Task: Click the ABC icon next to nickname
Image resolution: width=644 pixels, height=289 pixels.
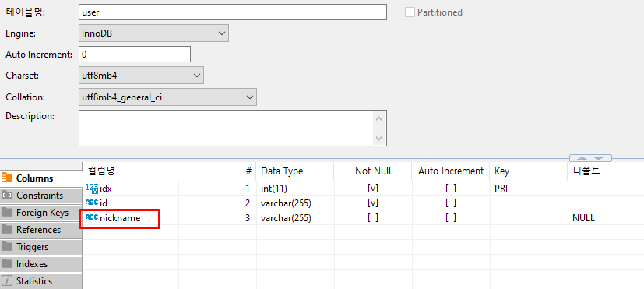Action: 92,218
